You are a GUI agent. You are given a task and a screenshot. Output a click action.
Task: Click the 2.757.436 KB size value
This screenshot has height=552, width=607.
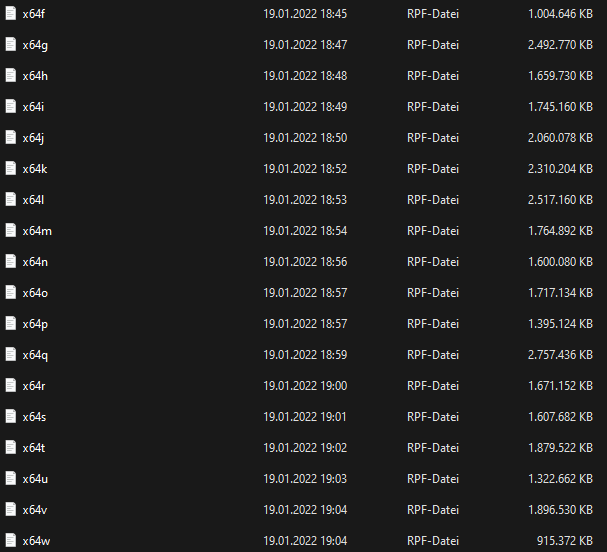pyautogui.click(x=560, y=355)
